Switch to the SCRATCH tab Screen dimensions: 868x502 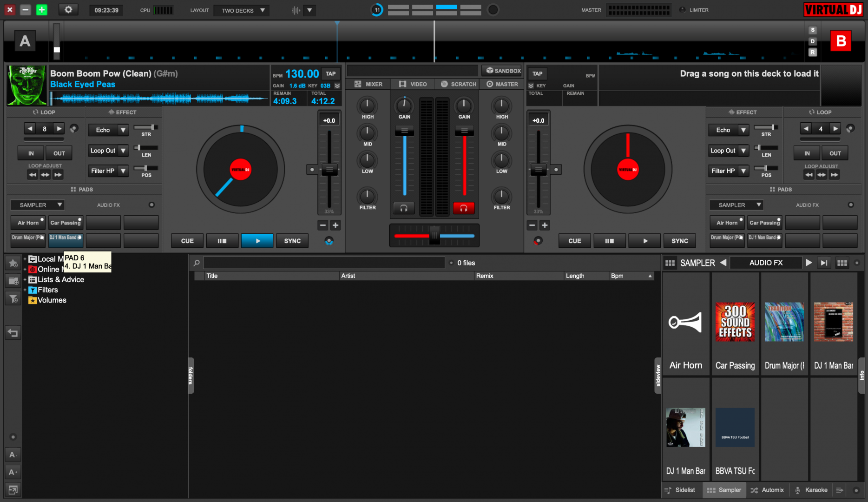coord(459,84)
